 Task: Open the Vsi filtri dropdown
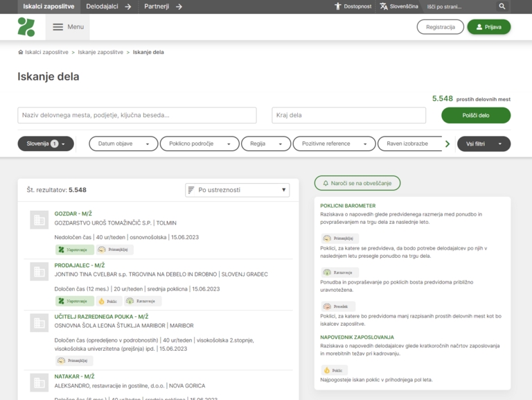tap(484, 144)
